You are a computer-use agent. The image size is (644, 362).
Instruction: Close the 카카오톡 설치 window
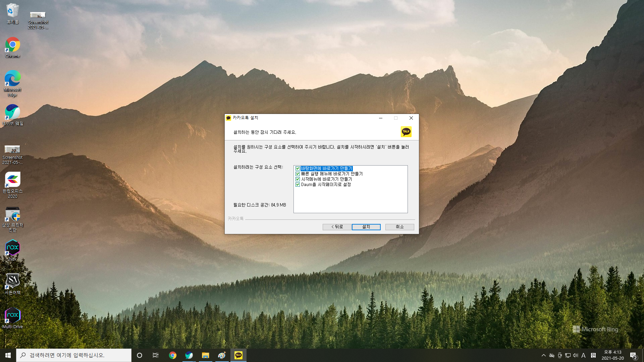(411, 118)
